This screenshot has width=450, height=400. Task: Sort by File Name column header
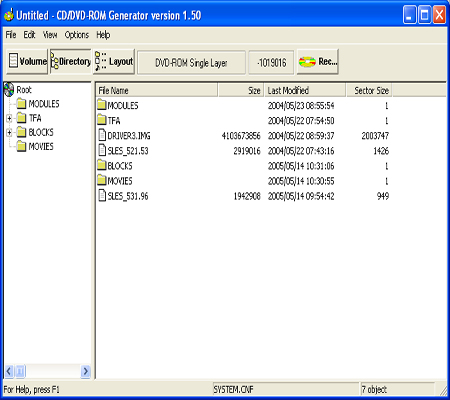click(x=157, y=90)
